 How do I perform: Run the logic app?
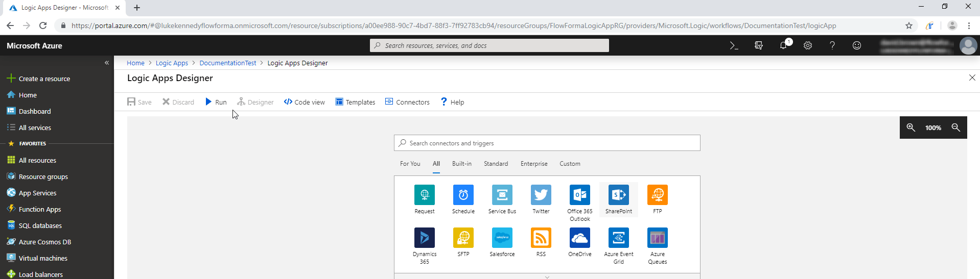(216, 102)
